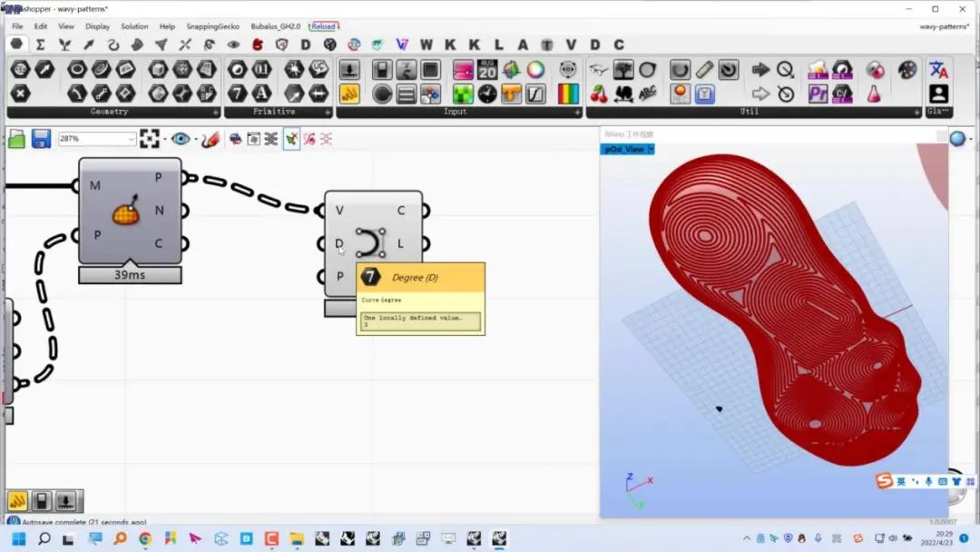
Task: Pick the pink flask Util icon
Action: click(x=874, y=94)
